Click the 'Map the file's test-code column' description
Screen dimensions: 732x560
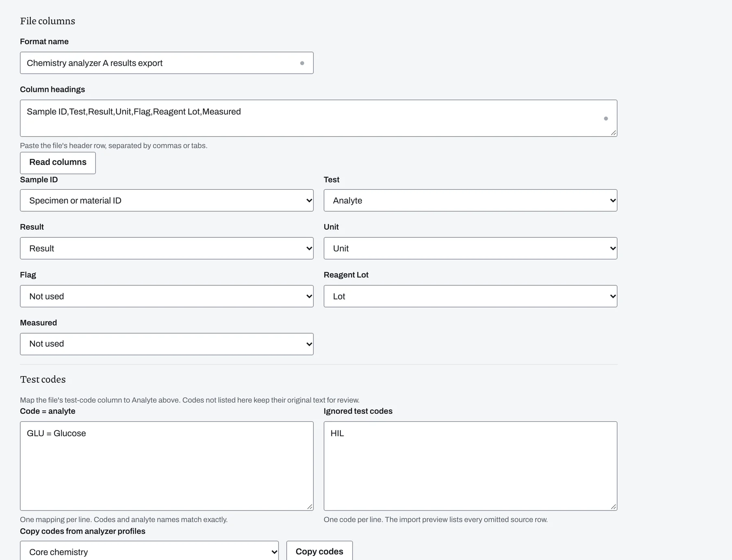(x=190, y=400)
